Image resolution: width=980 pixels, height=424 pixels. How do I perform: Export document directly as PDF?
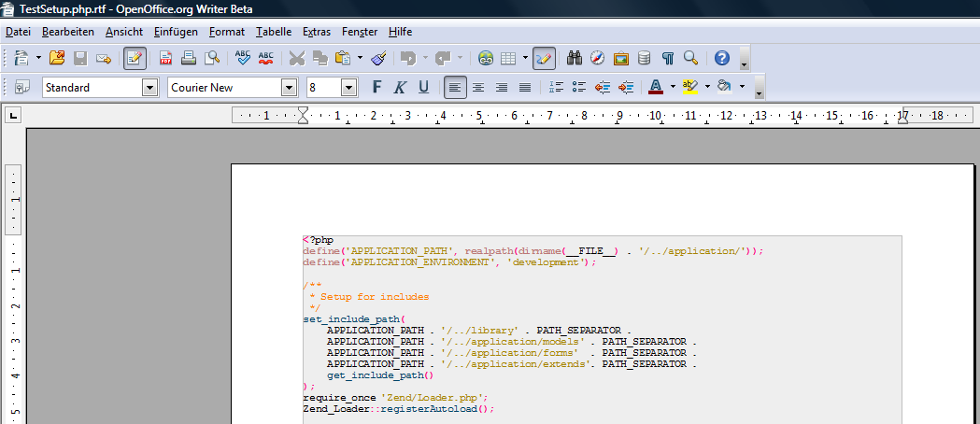[165, 58]
